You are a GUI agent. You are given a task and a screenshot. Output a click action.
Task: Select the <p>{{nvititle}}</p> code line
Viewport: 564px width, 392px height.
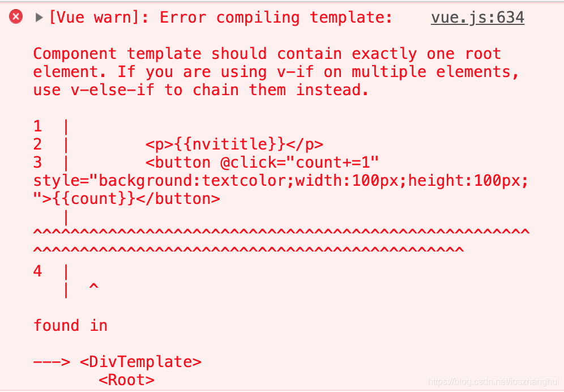click(x=234, y=144)
